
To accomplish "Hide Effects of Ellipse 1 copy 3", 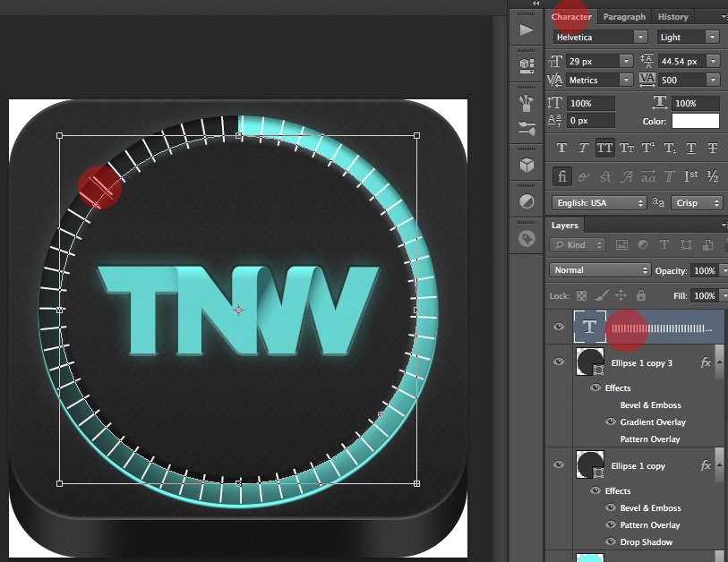I will pos(595,387).
